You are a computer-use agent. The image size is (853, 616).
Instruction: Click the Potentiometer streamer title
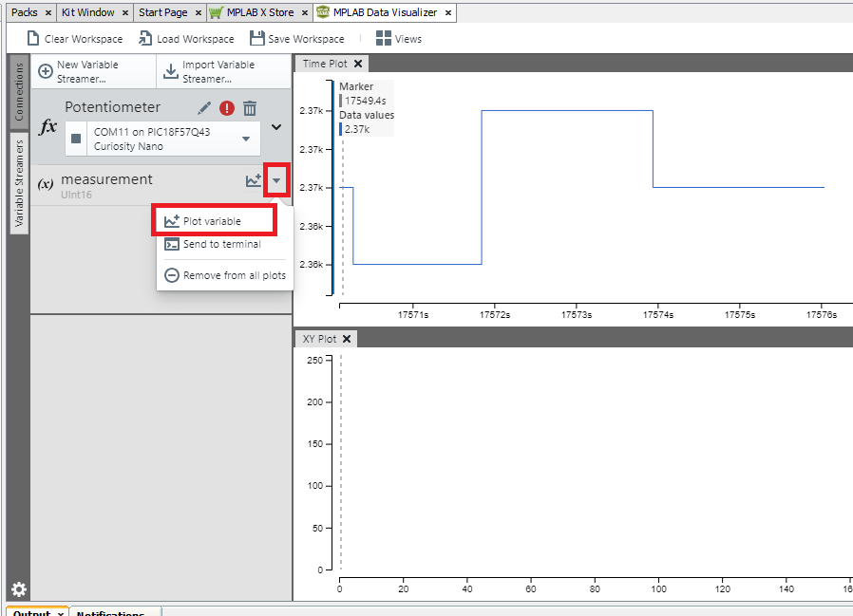[x=113, y=106]
